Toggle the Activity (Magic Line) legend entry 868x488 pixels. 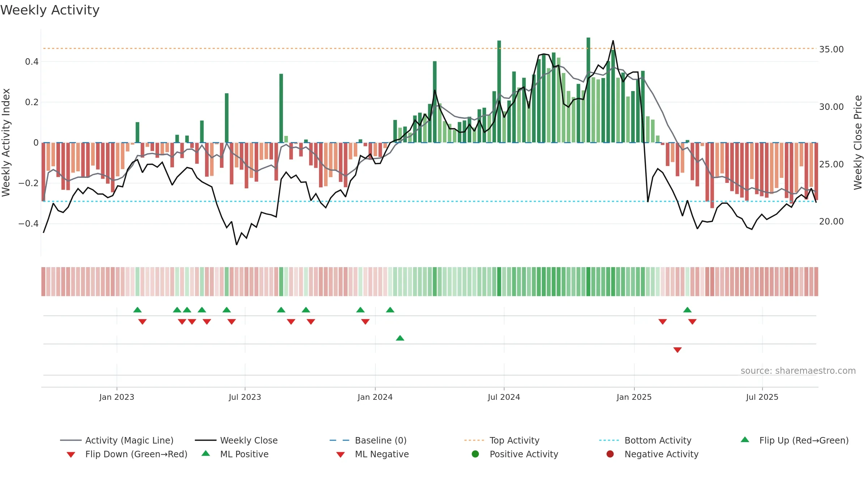tap(117, 440)
